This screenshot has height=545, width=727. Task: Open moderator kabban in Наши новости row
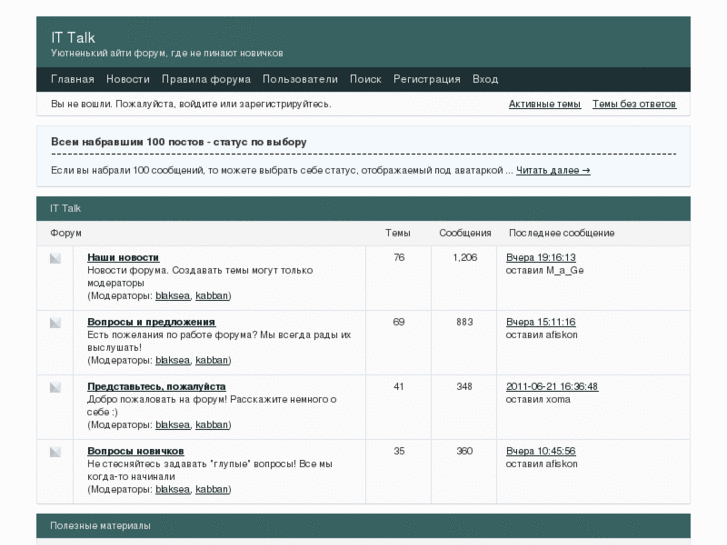pyautogui.click(x=212, y=295)
